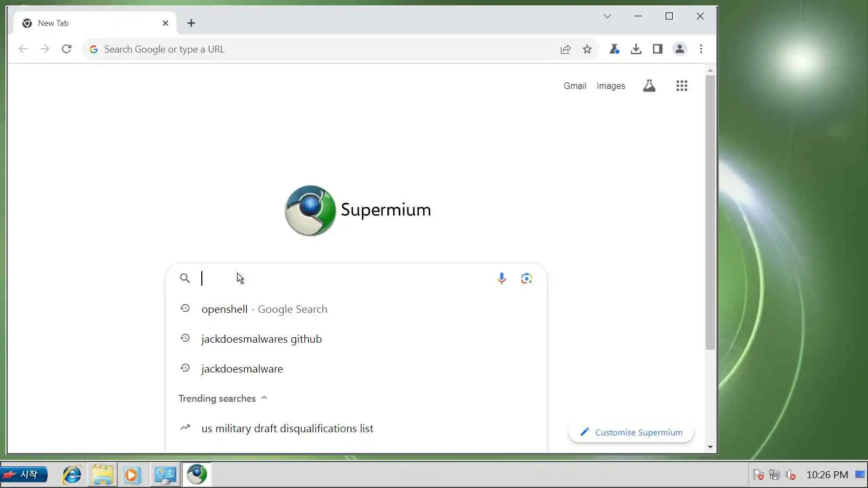Open media player icon in taskbar
Screen dimensions: 868x488
[132, 474]
